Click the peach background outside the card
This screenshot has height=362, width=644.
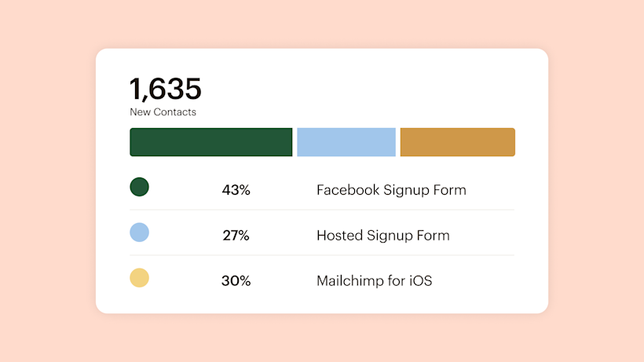[47, 181]
